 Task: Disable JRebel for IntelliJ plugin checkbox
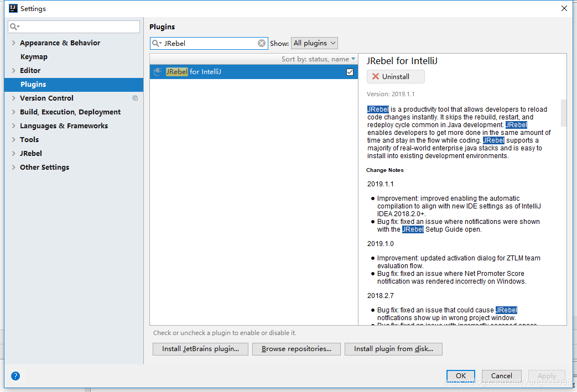coord(350,72)
